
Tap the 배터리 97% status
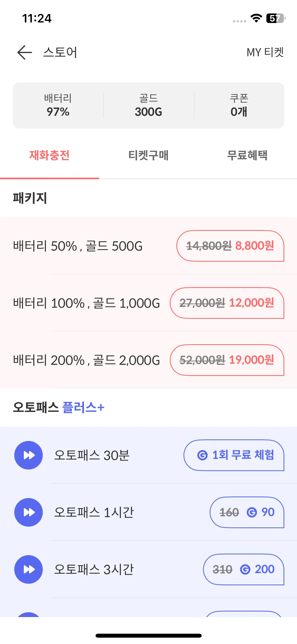(x=58, y=105)
